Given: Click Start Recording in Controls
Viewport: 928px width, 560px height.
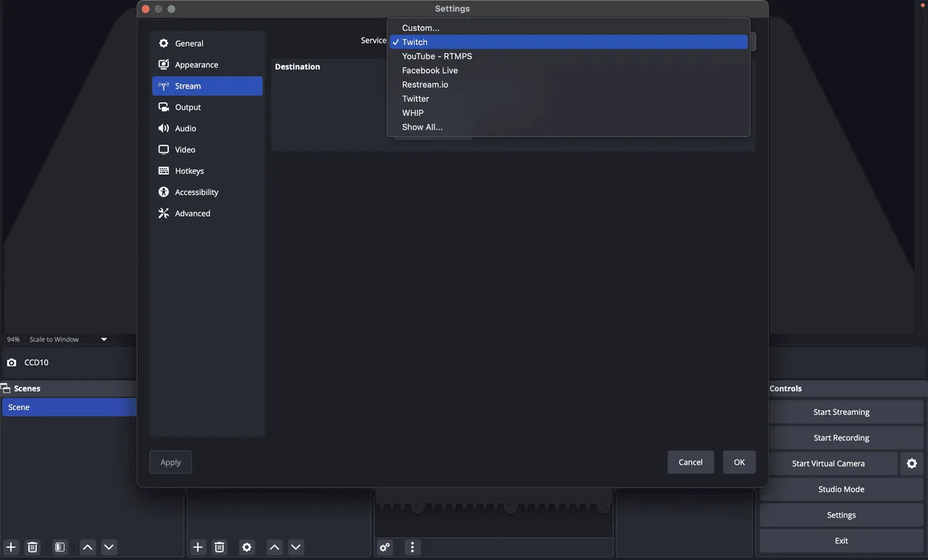Looking at the screenshot, I should click(841, 438).
